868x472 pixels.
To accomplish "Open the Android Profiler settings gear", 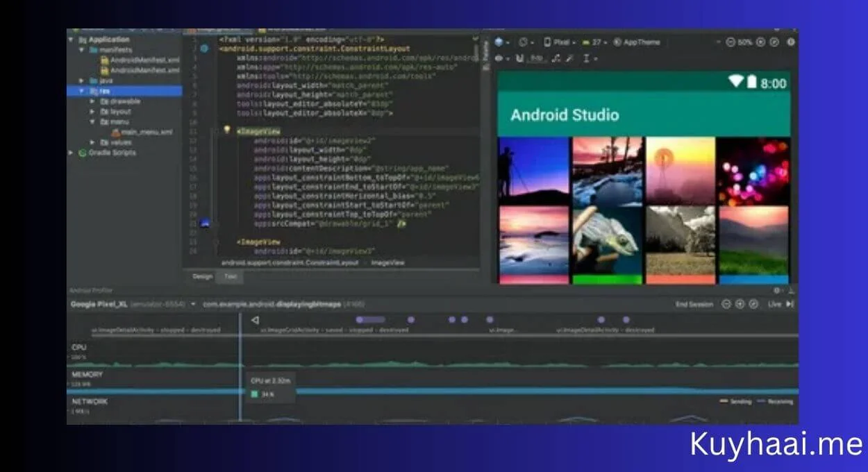I will [x=777, y=290].
